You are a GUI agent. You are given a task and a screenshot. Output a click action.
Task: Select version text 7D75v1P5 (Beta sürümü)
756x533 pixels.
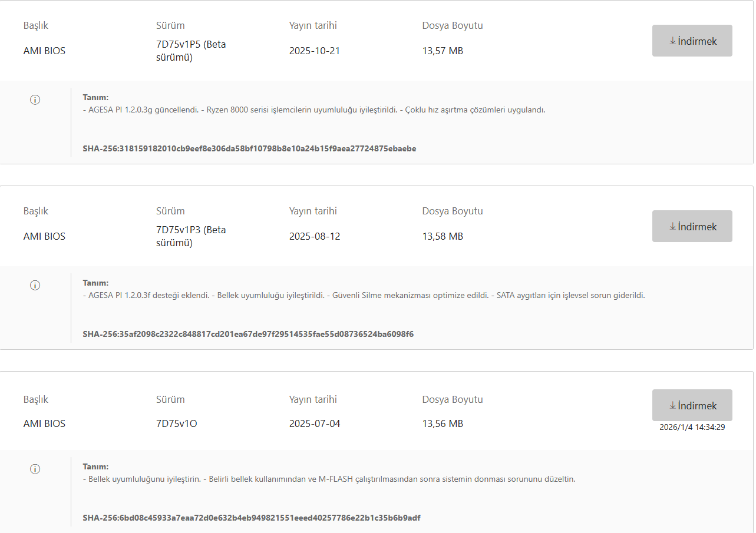[191, 51]
